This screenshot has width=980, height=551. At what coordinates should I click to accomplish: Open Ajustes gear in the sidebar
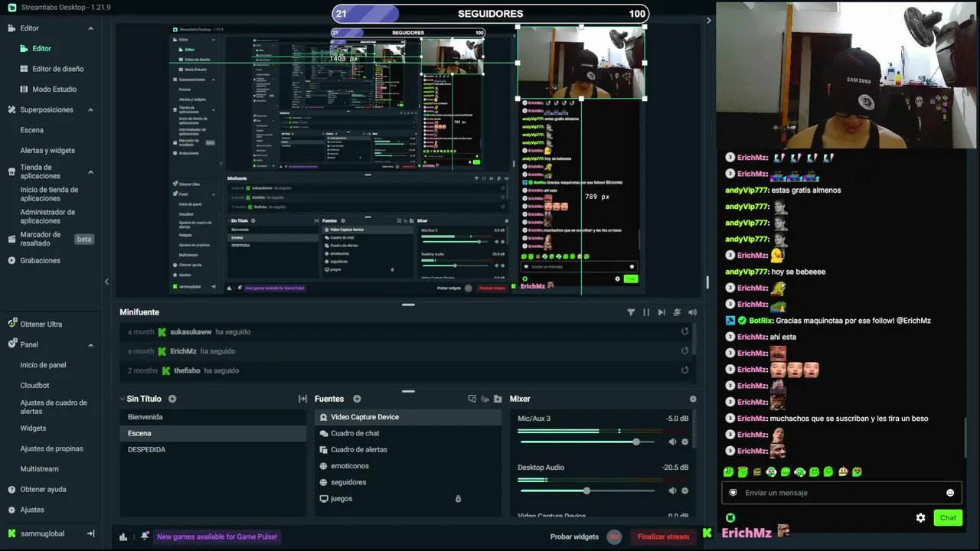(11, 510)
